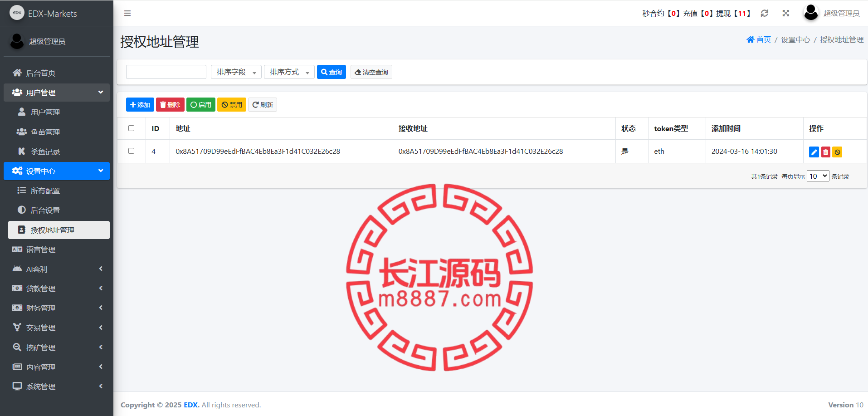868x416 pixels.
Task: Open the 超级管理员 avatar menu in header
Action: coord(832,13)
